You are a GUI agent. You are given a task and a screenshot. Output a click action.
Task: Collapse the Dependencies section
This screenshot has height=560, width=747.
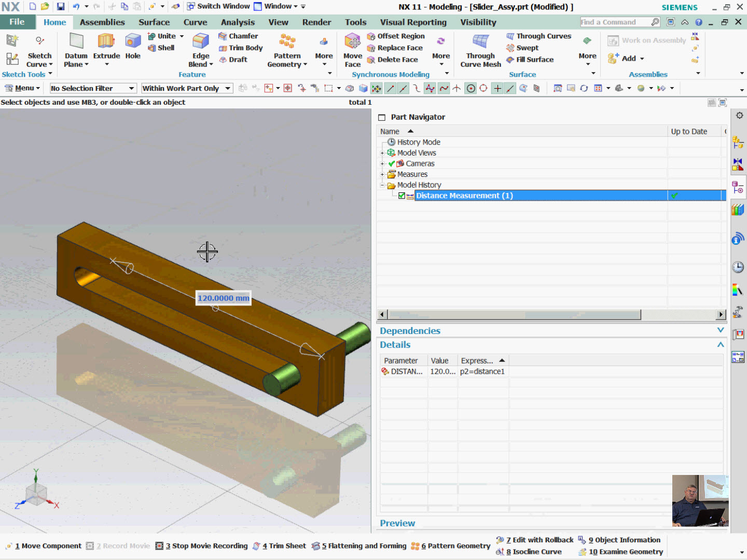click(721, 330)
